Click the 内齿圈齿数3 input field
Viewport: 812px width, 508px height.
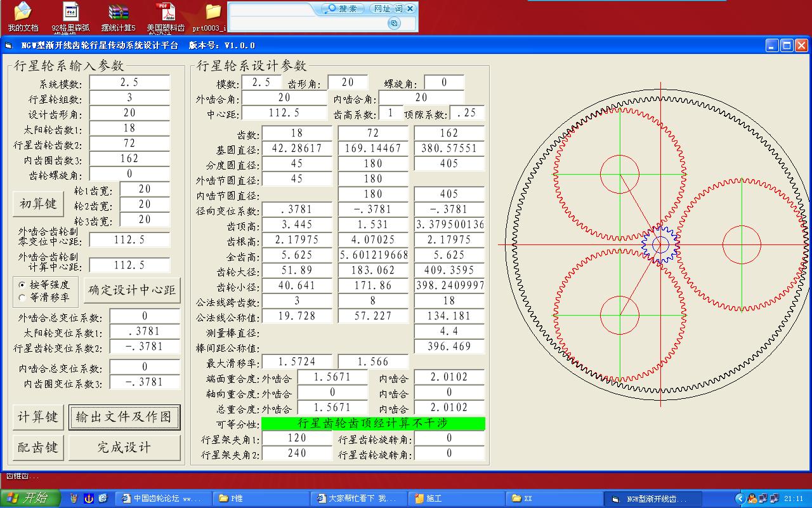129,159
